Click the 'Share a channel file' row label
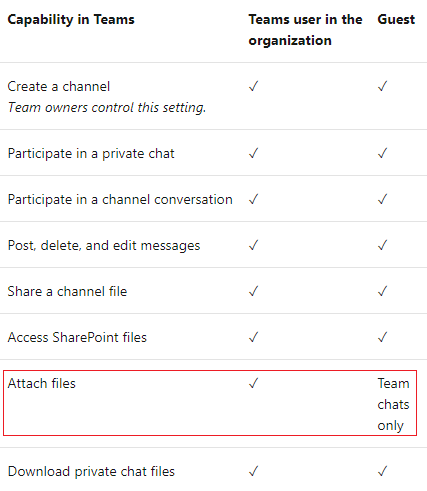The height and width of the screenshot is (491, 427). (67, 291)
